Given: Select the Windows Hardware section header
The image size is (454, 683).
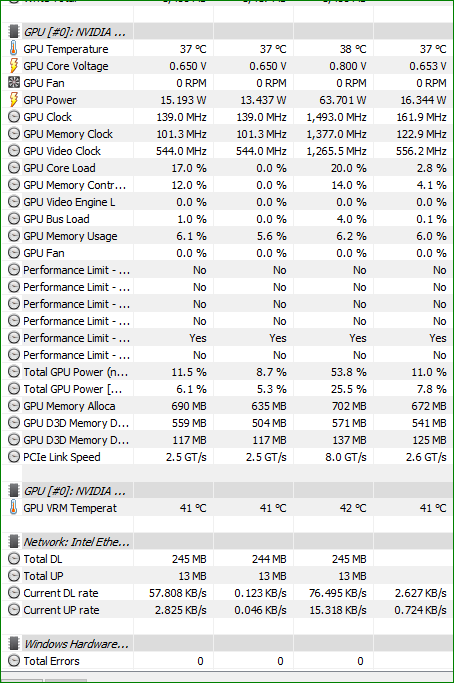Looking at the screenshot, I should point(227,644).
